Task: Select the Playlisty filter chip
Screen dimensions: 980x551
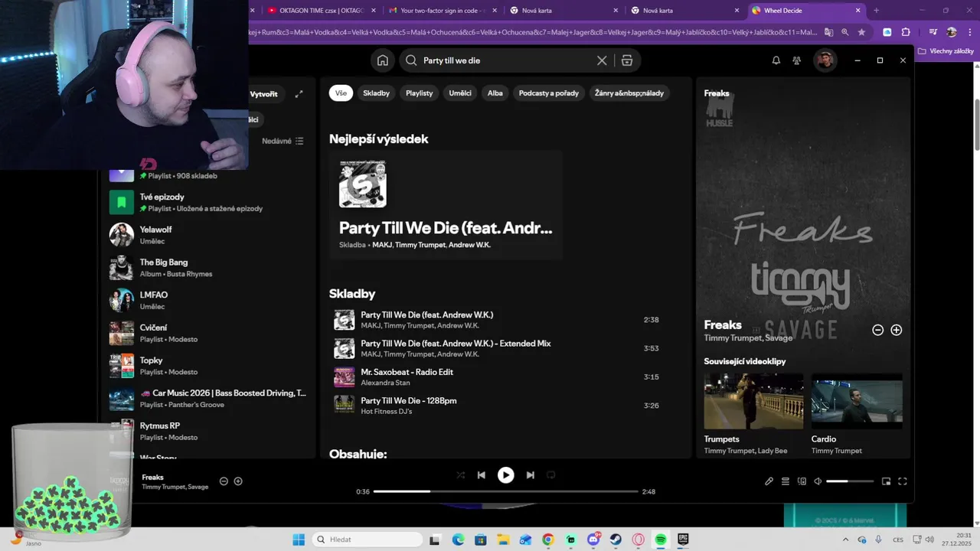Action: (x=420, y=93)
